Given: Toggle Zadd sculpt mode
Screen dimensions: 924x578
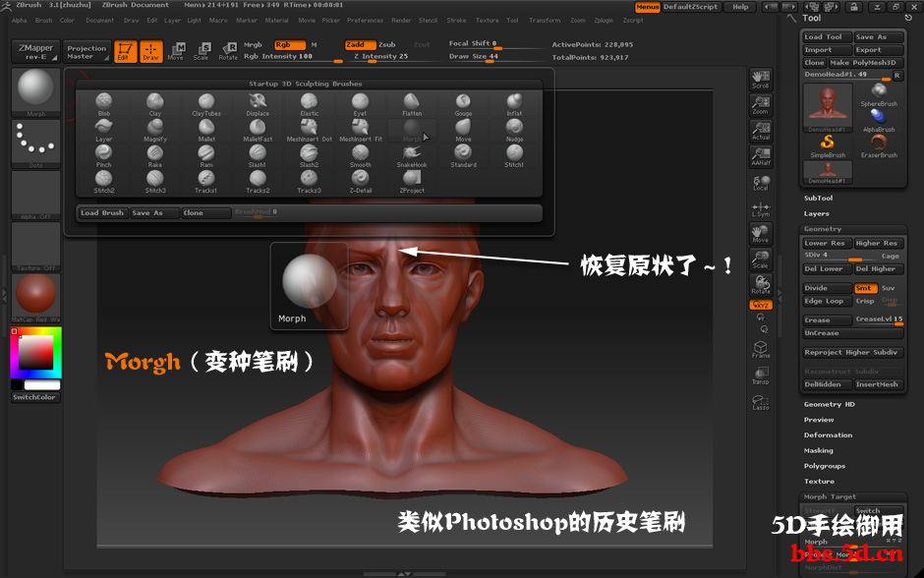Looking at the screenshot, I should pyautogui.click(x=360, y=45).
